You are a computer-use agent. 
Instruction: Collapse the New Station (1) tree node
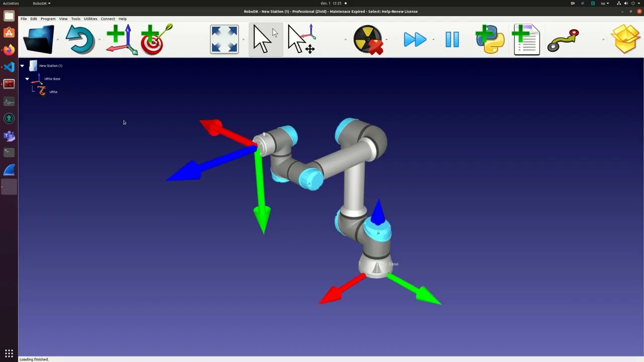(x=22, y=66)
